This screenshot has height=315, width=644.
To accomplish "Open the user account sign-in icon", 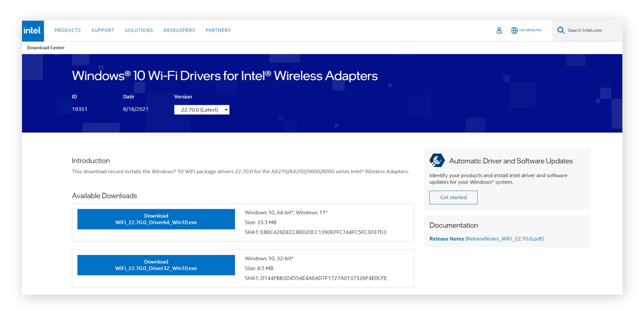I will click(x=499, y=31).
